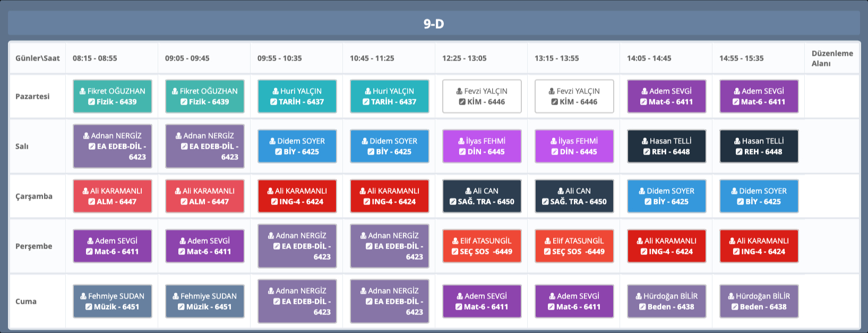Click person icon beside Hasan TELLİ at 14:05
The image size is (868, 333).
(645, 141)
